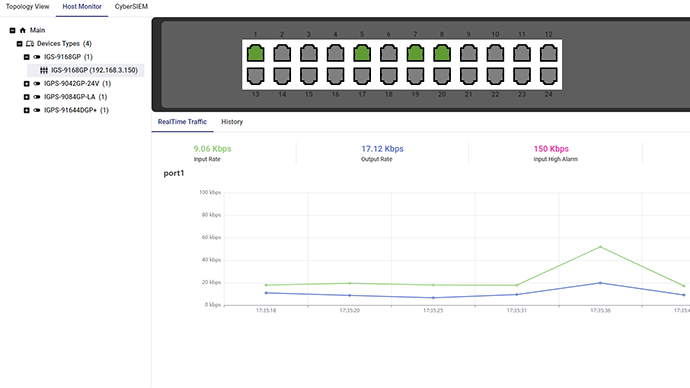The width and height of the screenshot is (690, 388).
Task: Select green port 8 on the switch
Action: (x=442, y=53)
